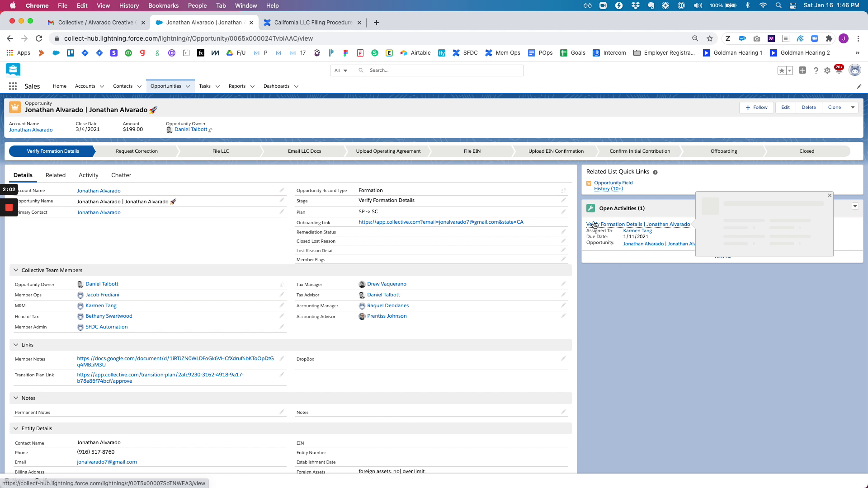The image size is (868, 488).
Task: Expand more actions arrow beside Clone
Action: (853, 108)
